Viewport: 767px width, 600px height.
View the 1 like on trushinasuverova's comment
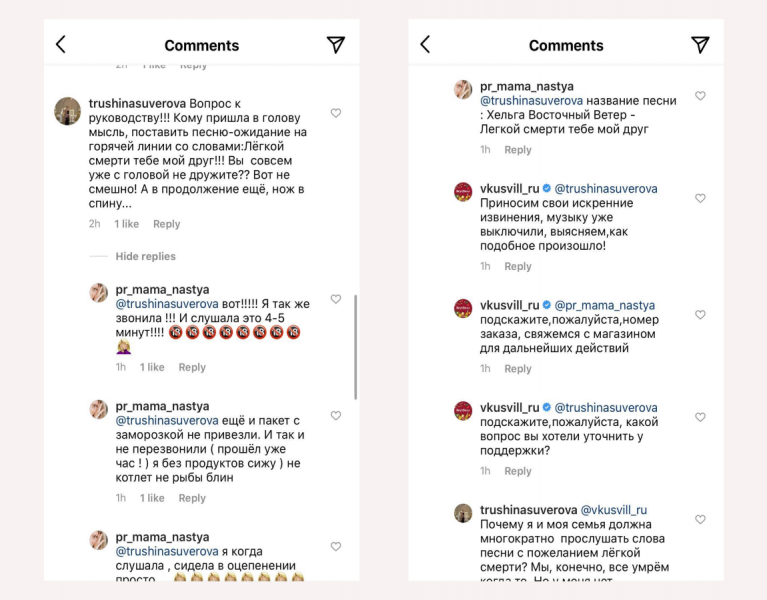tap(127, 224)
